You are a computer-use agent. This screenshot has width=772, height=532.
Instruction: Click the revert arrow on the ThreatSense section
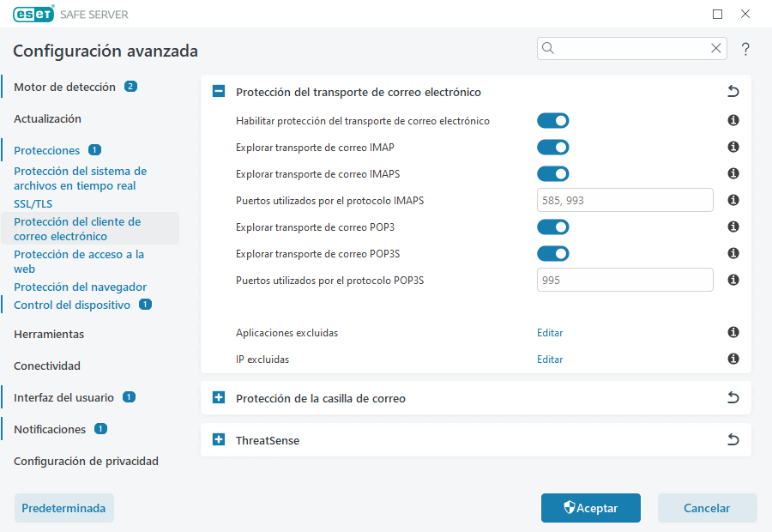[733, 438]
